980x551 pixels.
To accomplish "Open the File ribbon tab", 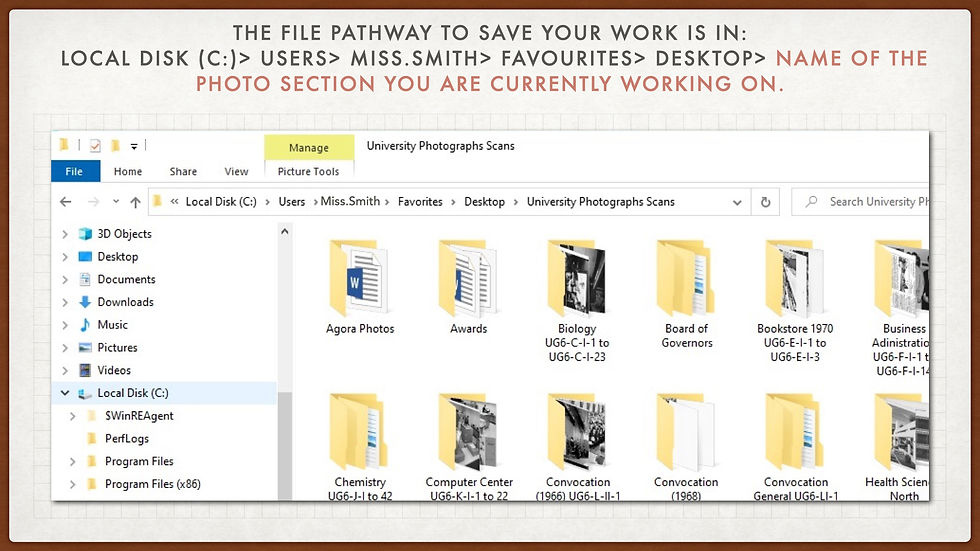I will tap(74, 171).
